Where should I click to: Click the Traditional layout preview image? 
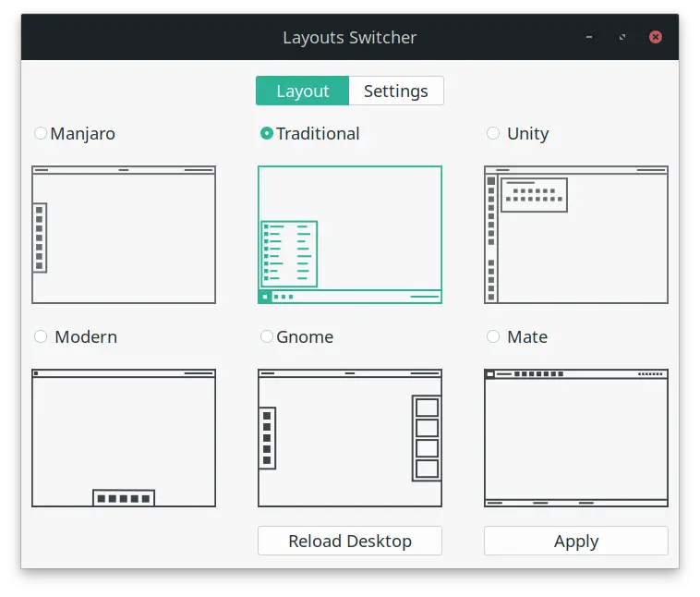[350, 235]
